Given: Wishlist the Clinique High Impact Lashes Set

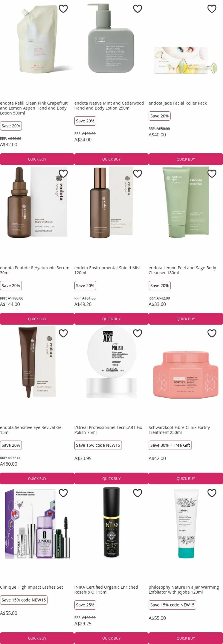Looking at the screenshot, I should (63, 493).
